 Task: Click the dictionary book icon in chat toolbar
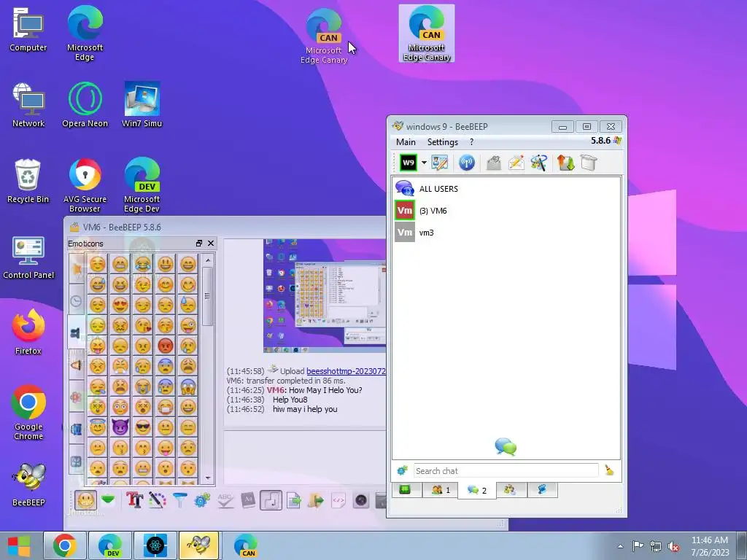[x=248, y=500]
